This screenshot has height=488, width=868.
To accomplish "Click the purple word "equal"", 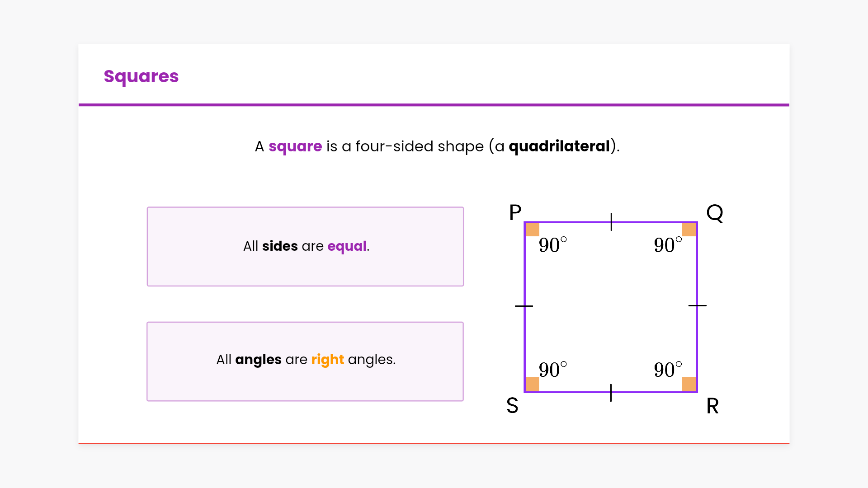I will (347, 246).
